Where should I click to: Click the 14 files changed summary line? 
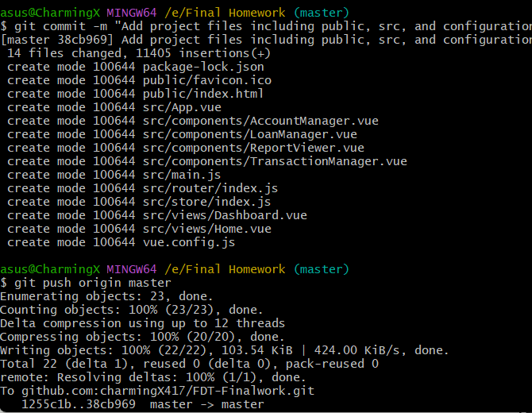pyautogui.click(x=138, y=53)
